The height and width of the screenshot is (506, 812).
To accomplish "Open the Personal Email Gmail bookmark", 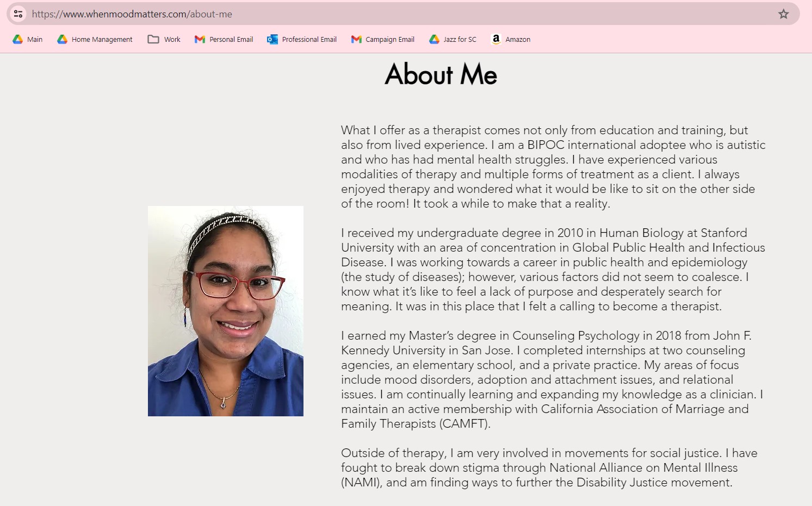I will click(x=224, y=39).
